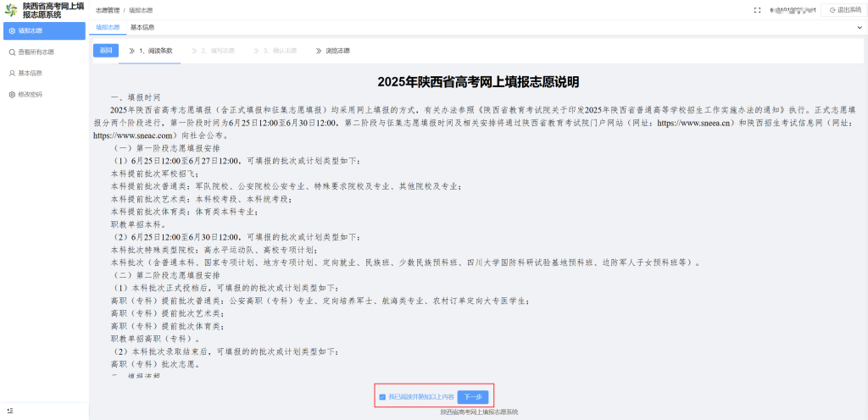Switch to the 基本信息 tab
The width and height of the screenshot is (868, 420).
coord(142,27)
